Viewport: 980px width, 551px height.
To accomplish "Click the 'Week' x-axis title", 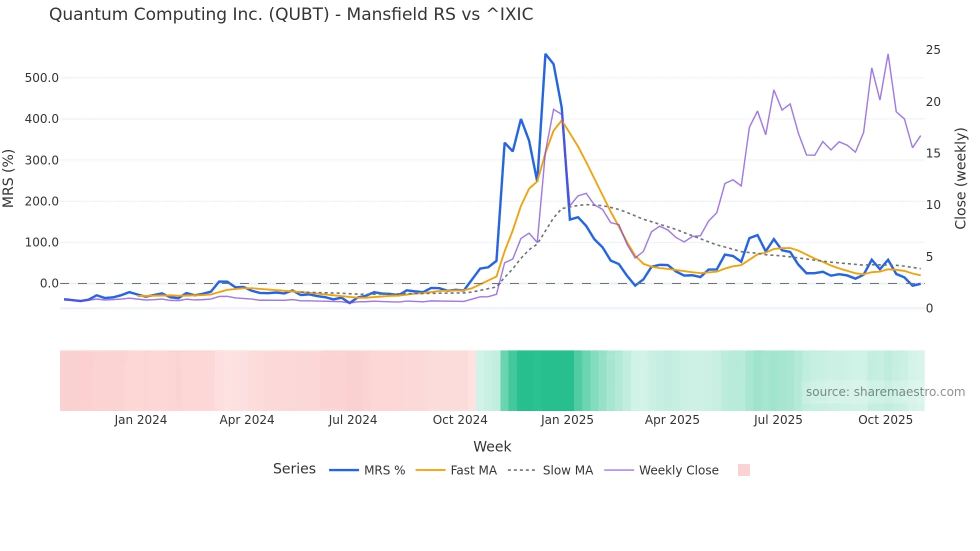I will (x=492, y=446).
